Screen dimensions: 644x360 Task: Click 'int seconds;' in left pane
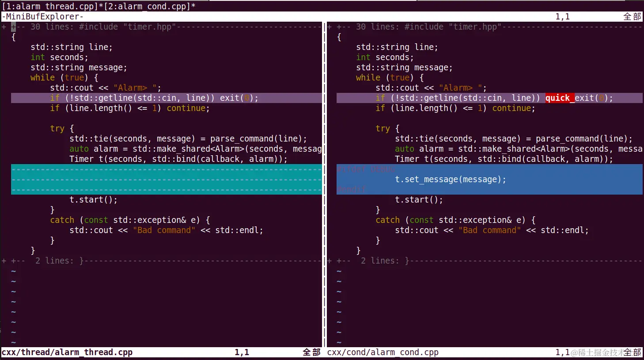click(x=59, y=57)
